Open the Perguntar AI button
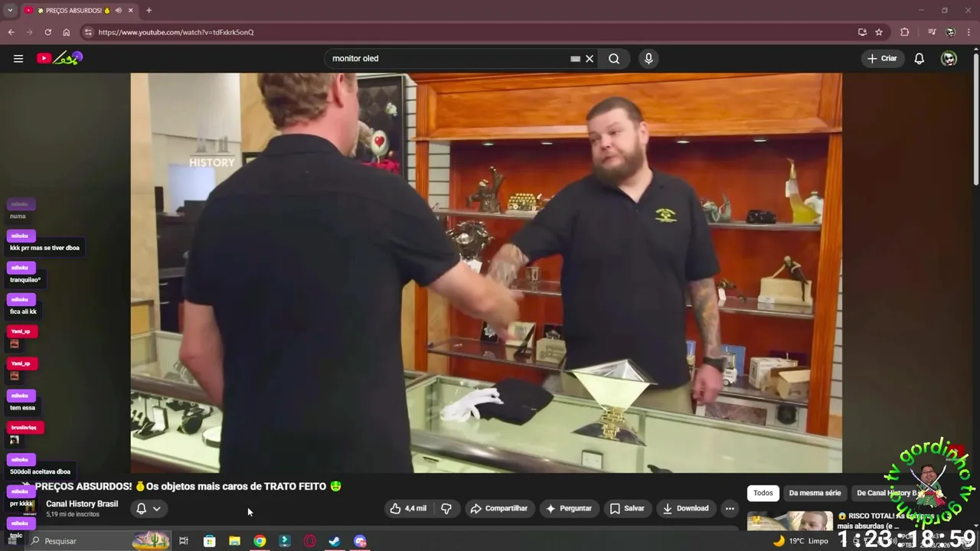 tap(568, 508)
